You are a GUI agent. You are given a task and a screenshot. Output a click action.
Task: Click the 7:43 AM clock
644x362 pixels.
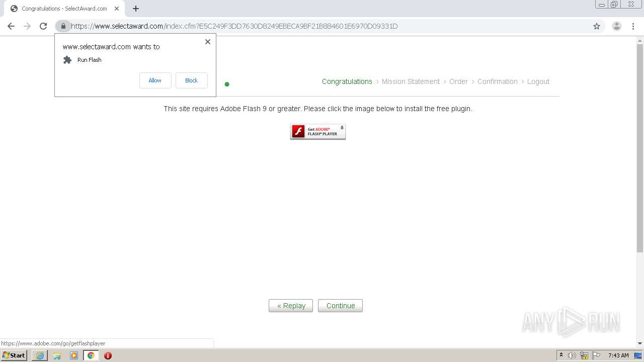click(618, 355)
